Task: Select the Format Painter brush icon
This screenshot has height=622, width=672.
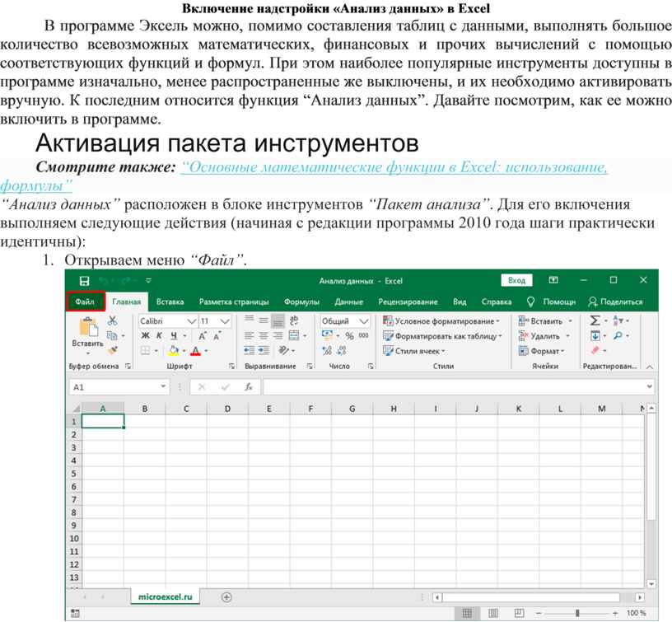Action: click(x=113, y=351)
